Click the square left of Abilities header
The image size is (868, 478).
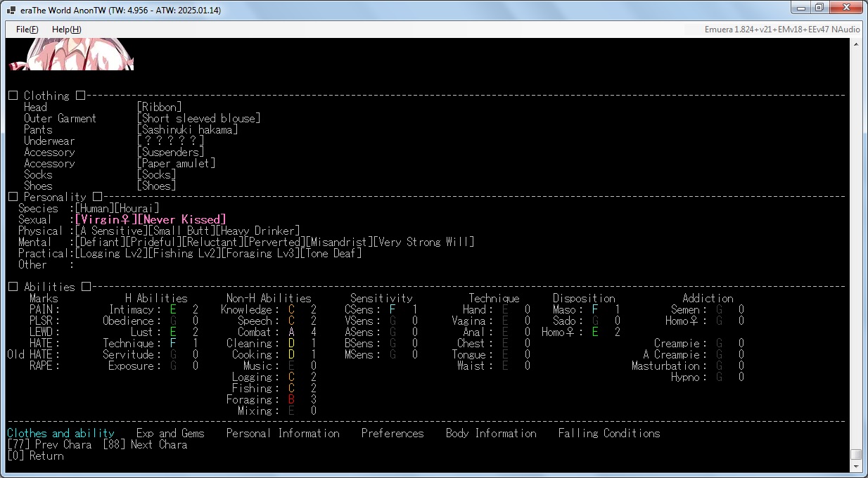point(13,287)
